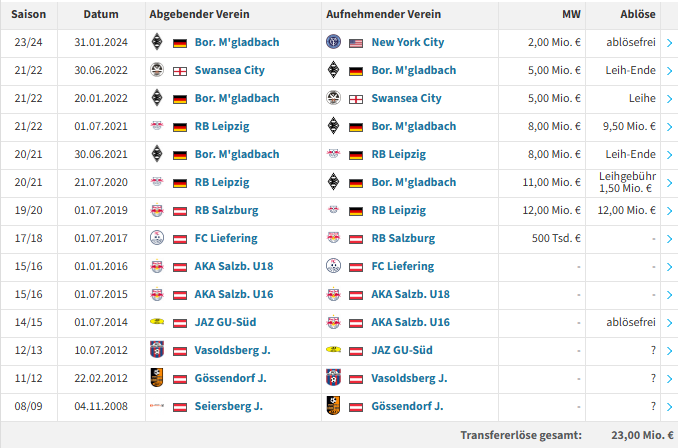Click the Swansea City crest in the 30.06.2022 row
The width and height of the screenshot is (678, 448).
[157, 70]
